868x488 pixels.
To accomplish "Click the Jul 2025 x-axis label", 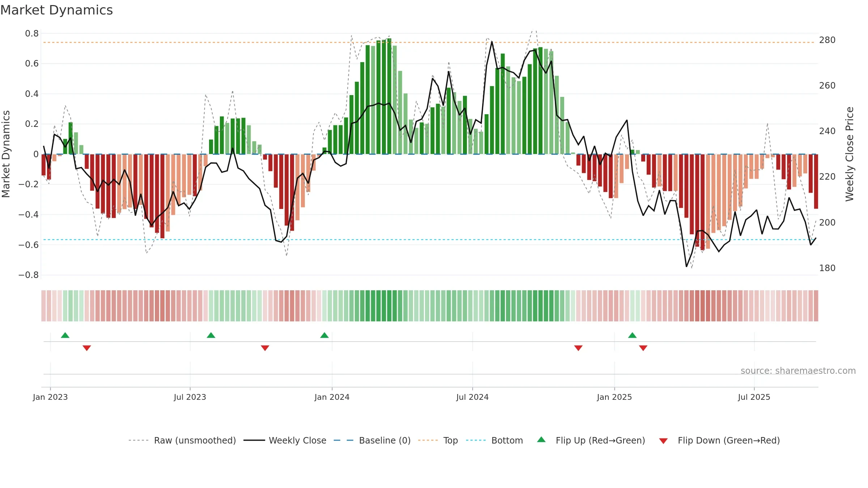I will point(754,397).
